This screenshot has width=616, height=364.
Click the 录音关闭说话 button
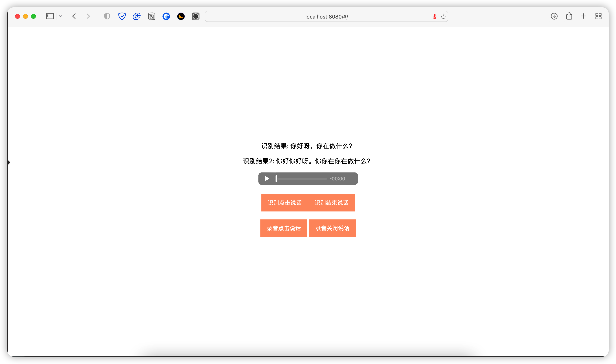[x=332, y=228]
